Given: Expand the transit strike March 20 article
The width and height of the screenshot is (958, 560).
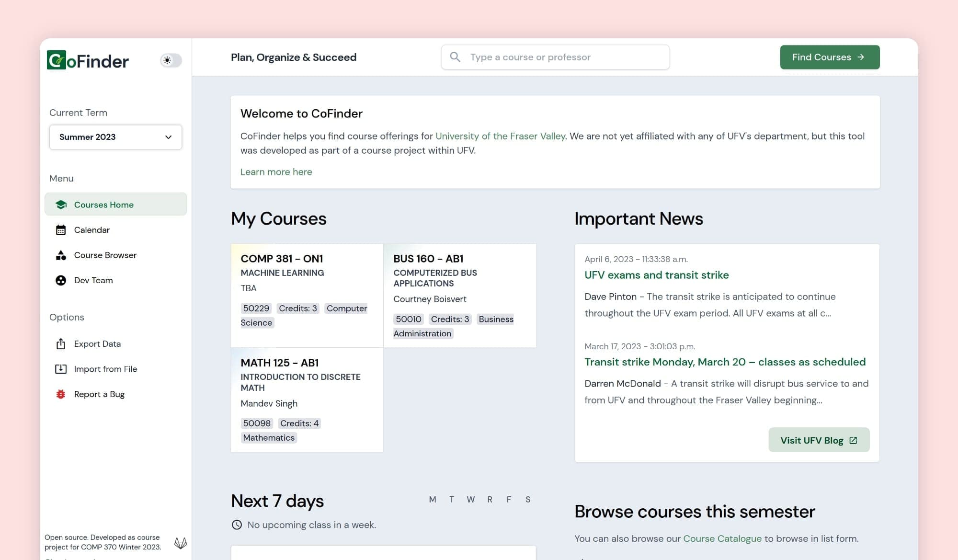Looking at the screenshot, I should 725,362.
